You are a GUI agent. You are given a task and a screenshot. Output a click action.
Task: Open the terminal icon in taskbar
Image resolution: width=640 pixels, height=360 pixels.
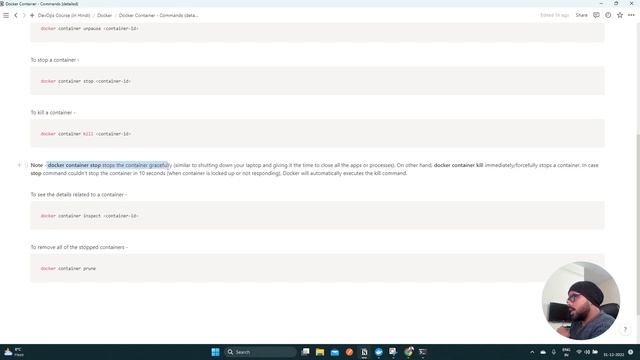pos(423,352)
